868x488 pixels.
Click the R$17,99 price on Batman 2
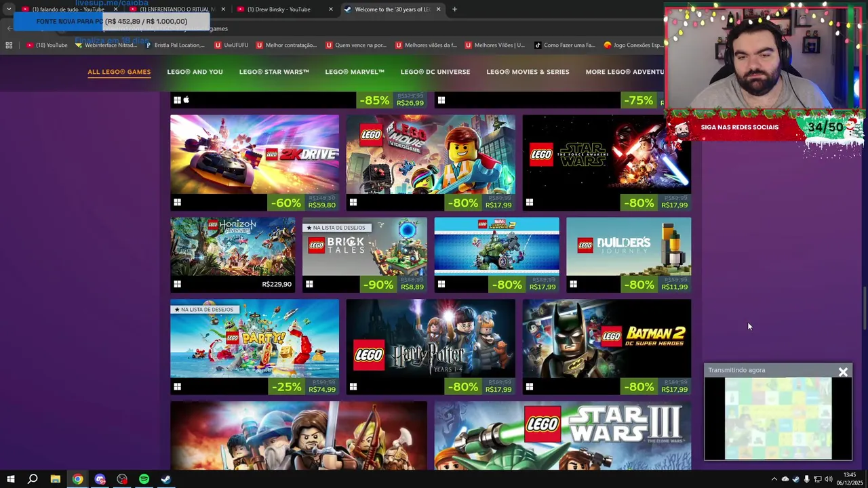[675, 390]
